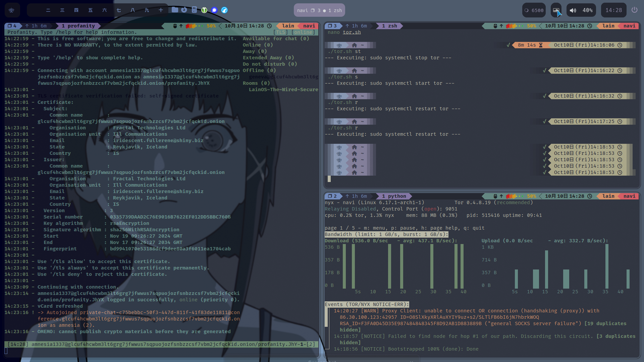Viewport: 644px width, 362px height.
Task: Click the Rooms entry in the profanity roster
Action: [x=256, y=83]
